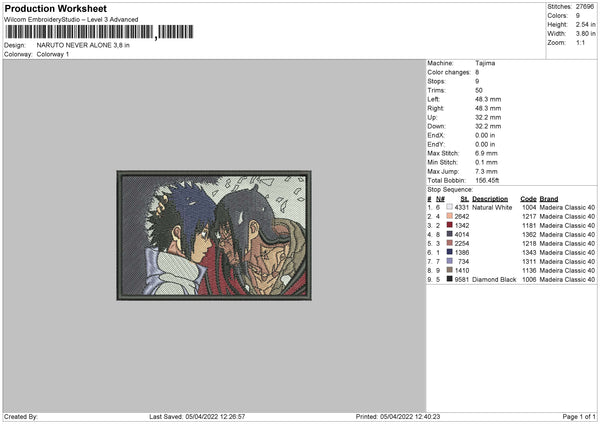
Task: Click the stitch count 4331 in row 1
Action: pos(462,207)
